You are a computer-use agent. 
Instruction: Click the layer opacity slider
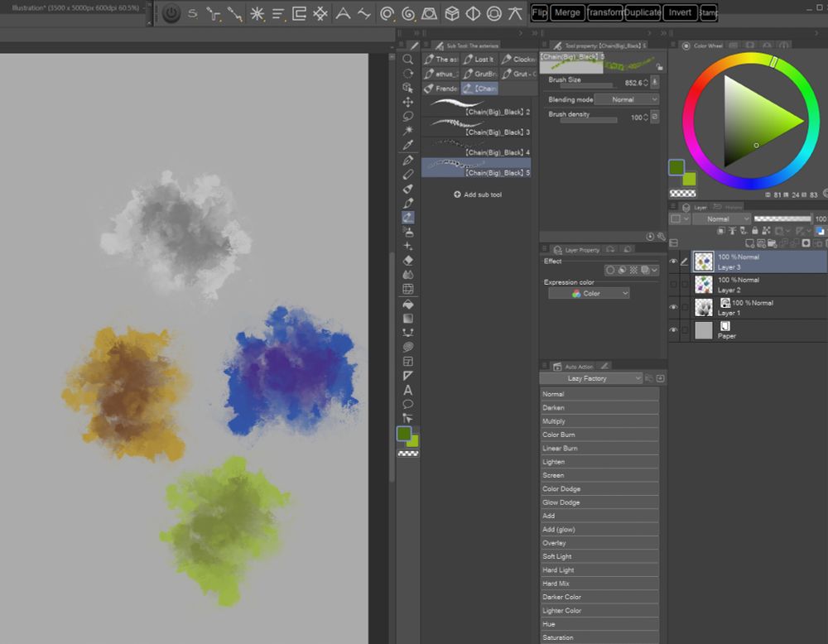pyautogui.click(x=782, y=219)
